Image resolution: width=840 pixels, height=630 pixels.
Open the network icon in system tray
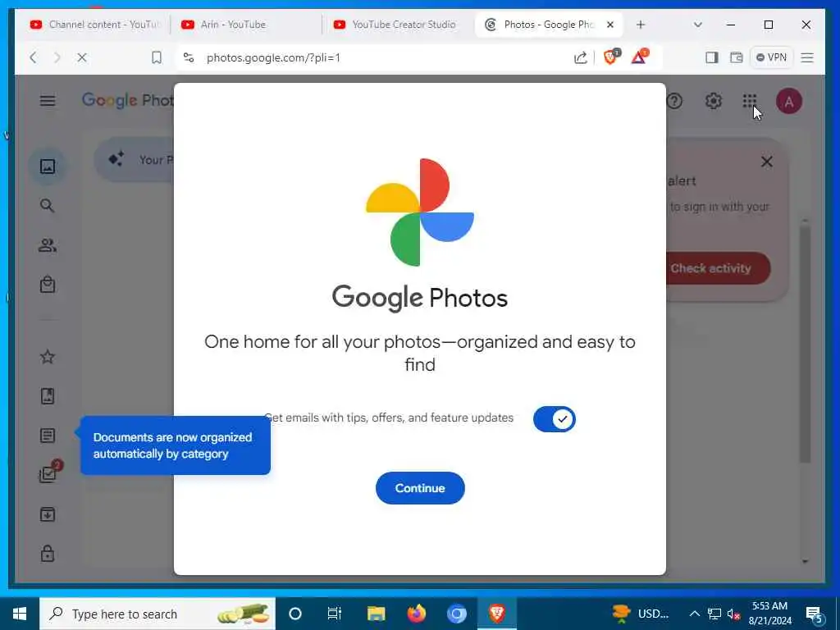click(x=714, y=614)
